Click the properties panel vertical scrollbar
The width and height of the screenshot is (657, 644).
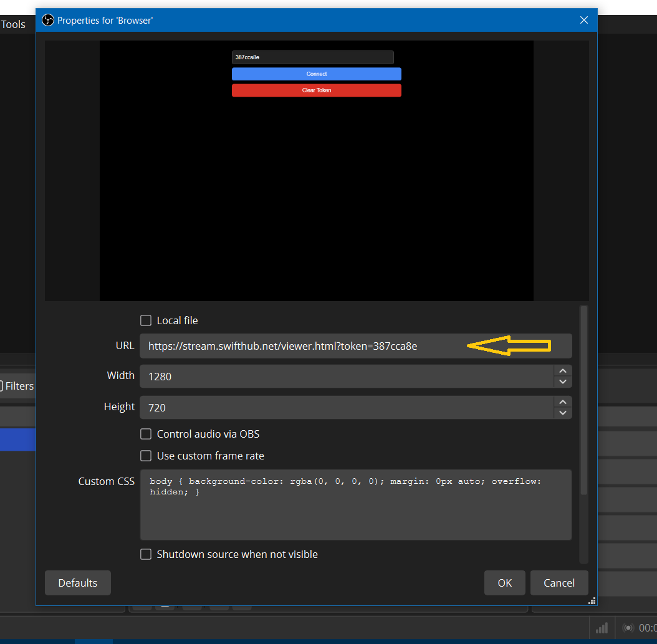583,400
